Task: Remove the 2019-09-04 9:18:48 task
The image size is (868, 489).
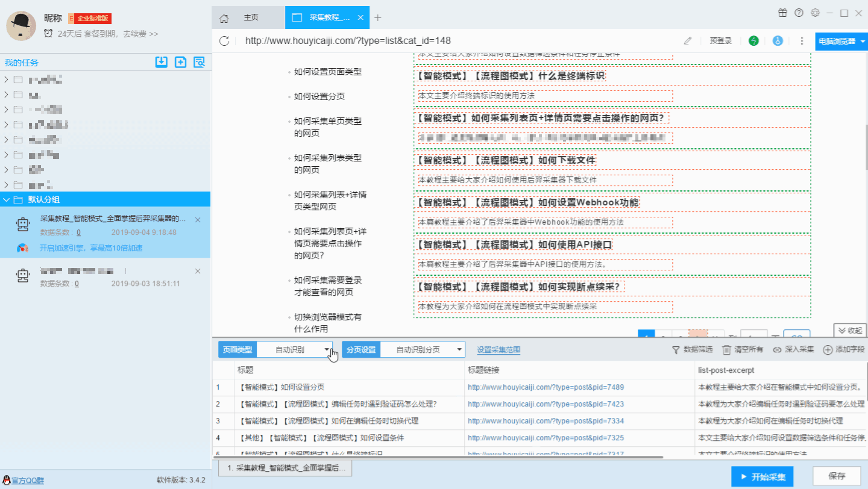Action: pyautogui.click(x=198, y=220)
